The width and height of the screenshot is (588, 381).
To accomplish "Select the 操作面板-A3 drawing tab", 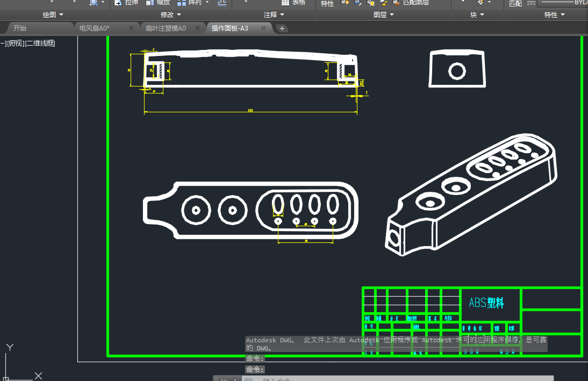I will pyautogui.click(x=230, y=28).
